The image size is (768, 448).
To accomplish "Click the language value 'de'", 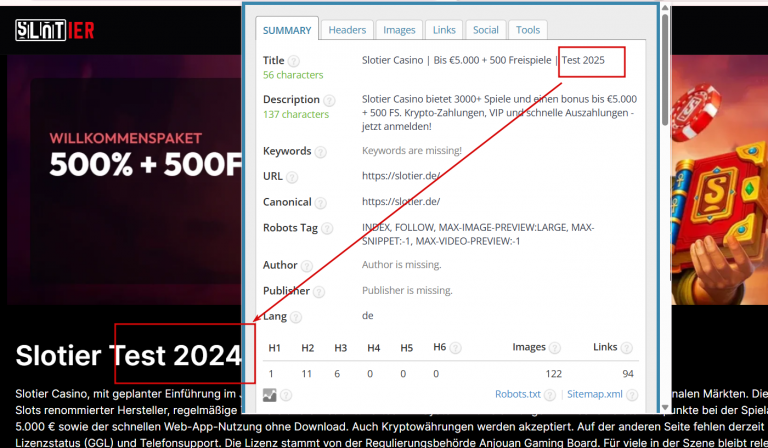I will (367, 316).
